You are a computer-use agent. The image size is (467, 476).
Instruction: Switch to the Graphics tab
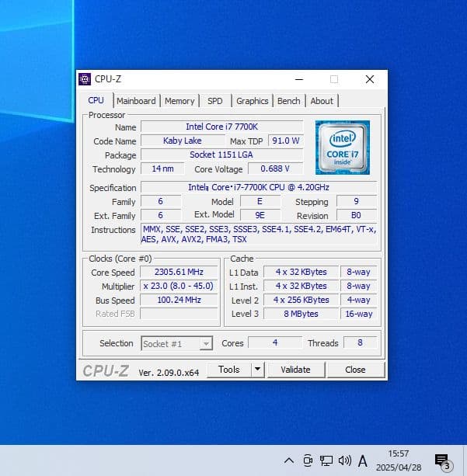[253, 101]
